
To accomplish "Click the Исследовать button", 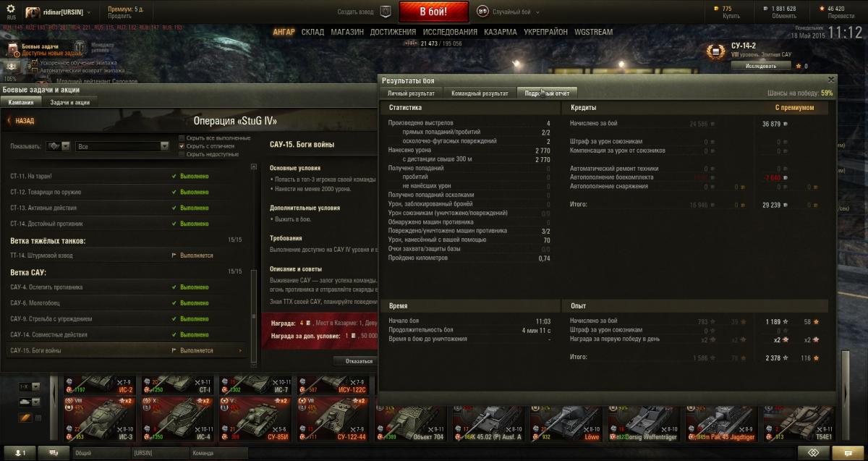I will point(760,66).
